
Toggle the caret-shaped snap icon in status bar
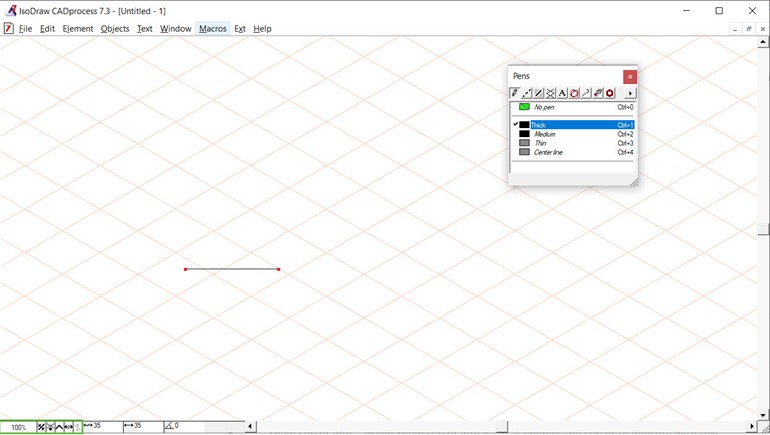[x=59, y=427]
